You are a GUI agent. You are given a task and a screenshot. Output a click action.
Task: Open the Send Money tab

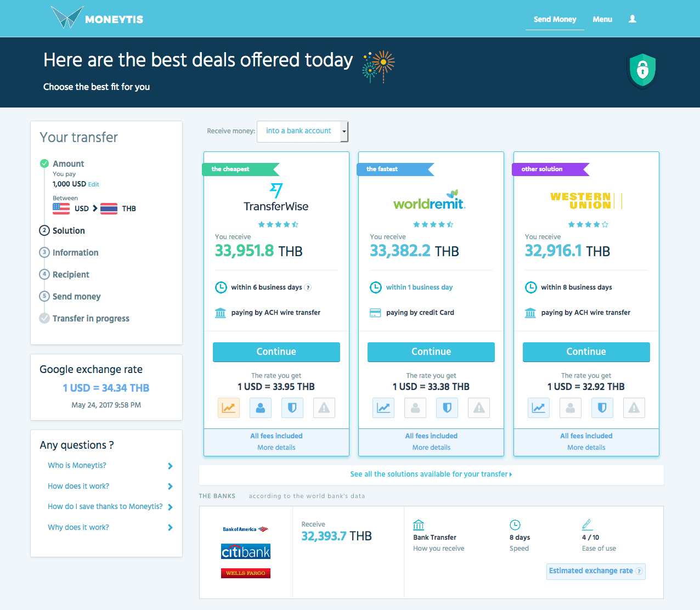tap(555, 19)
